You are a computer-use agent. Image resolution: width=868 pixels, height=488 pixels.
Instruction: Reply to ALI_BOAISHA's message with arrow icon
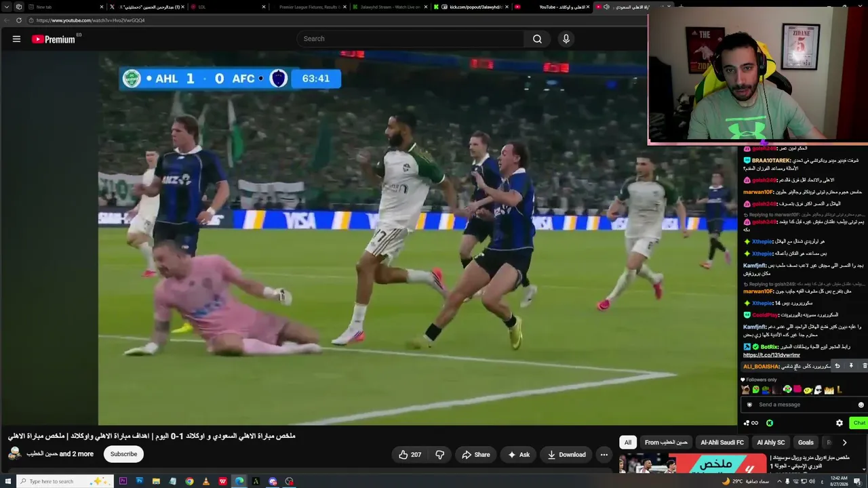[x=837, y=366]
